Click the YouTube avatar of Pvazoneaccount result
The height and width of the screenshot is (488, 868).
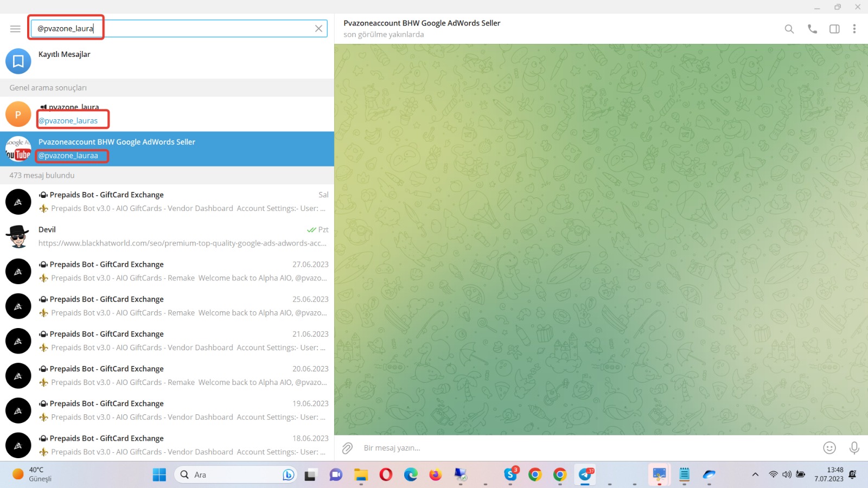(x=18, y=149)
